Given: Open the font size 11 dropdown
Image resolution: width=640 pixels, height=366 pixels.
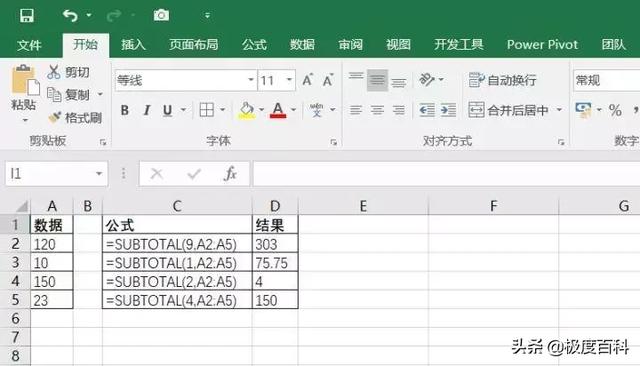Looking at the screenshot, I should click(289, 80).
